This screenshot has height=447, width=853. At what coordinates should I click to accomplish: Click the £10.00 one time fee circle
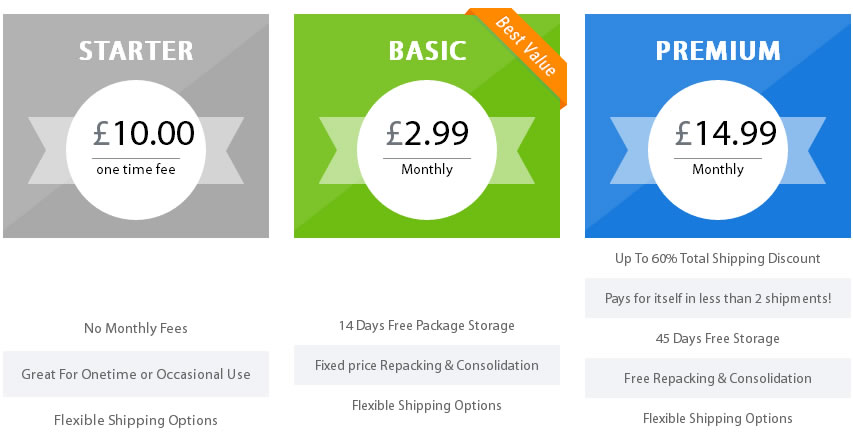pyautogui.click(x=136, y=150)
